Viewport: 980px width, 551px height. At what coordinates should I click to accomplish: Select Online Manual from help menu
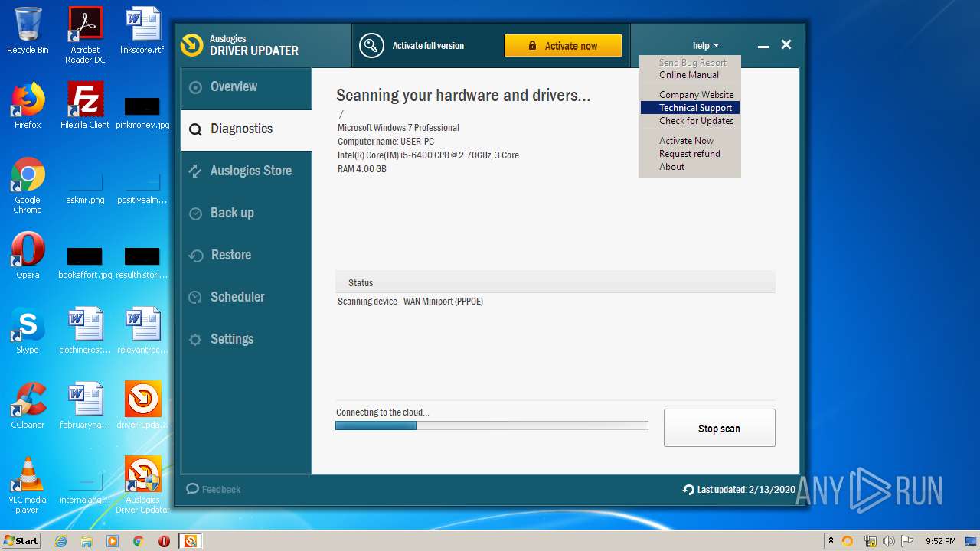[x=690, y=75]
